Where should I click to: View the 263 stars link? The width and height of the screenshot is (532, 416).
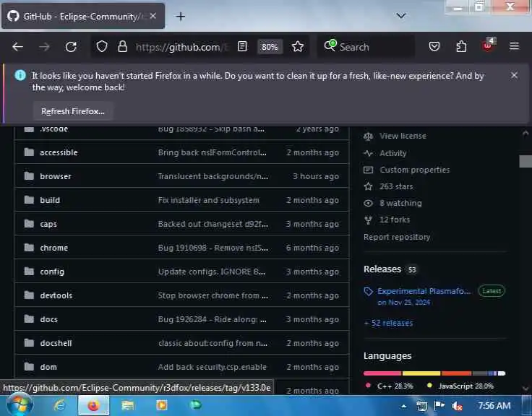pyautogui.click(x=396, y=186)
